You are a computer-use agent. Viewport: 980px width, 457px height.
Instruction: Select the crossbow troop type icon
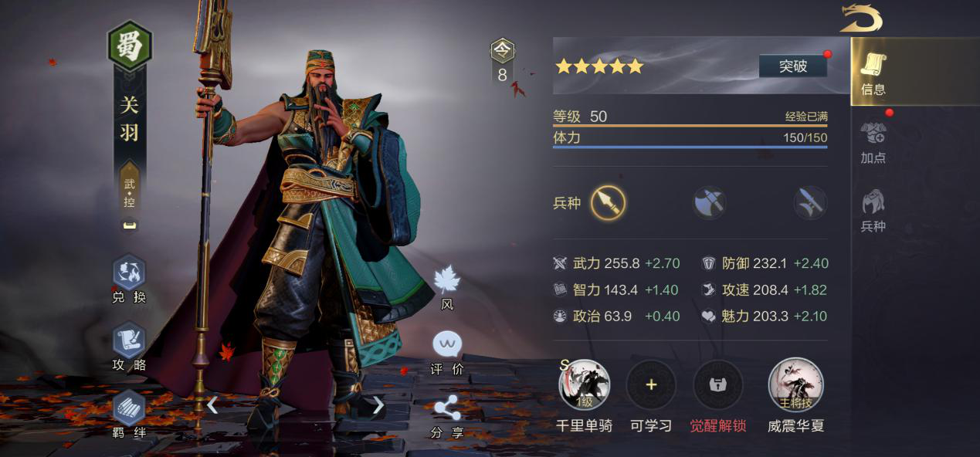click(x=810, y=203)
